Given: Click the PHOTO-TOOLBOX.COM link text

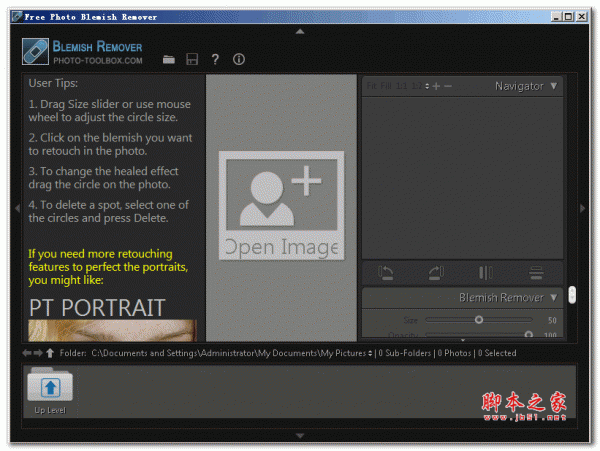Looking at the screenshot, I should click(x=98, y=60).
